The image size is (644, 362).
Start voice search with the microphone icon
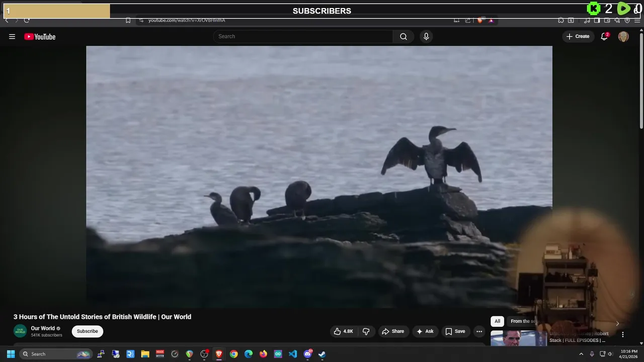coord(426,36)
